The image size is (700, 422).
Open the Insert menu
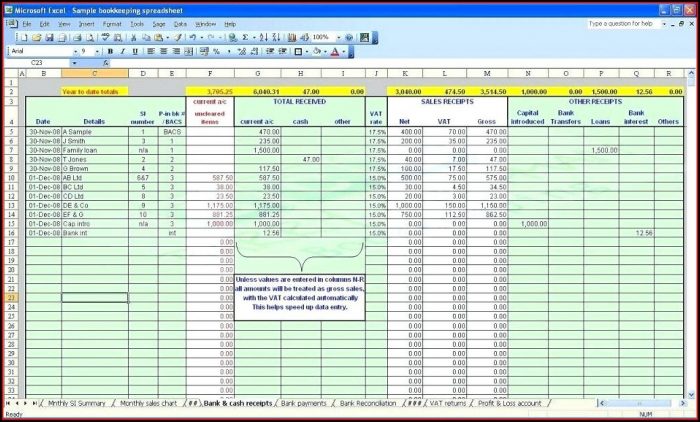[87, 24]
